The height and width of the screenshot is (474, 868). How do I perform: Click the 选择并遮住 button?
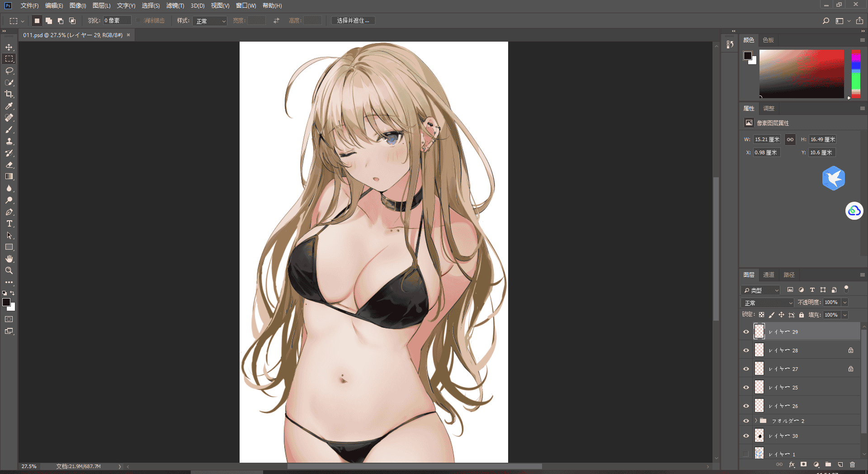click(x=353, y=21)
